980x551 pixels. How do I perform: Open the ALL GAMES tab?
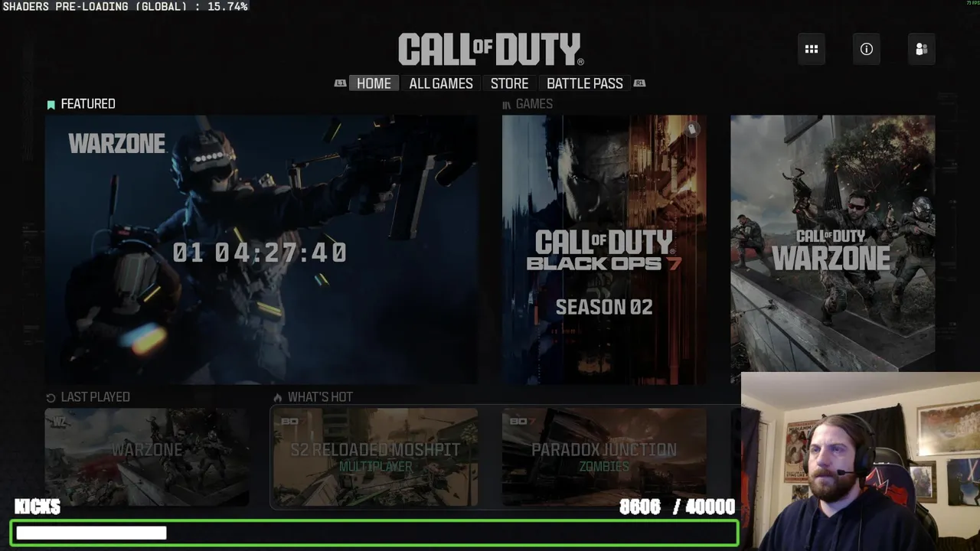point(441,83)
